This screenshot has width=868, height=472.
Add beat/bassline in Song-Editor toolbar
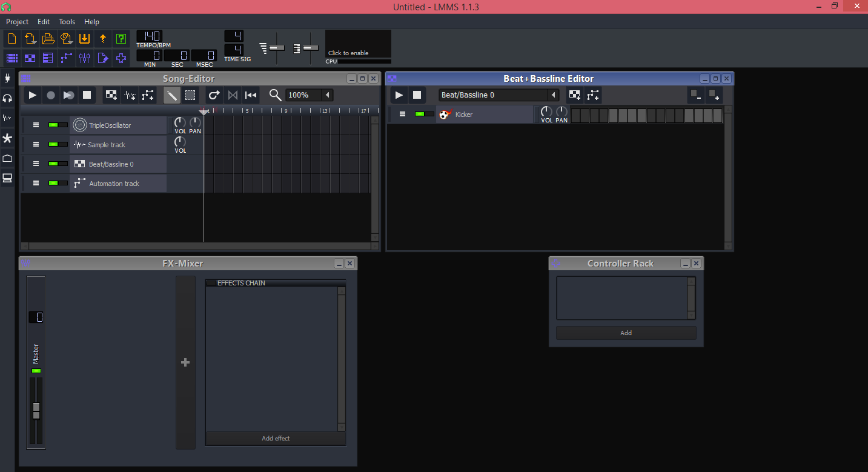click(x=111, y=95)
